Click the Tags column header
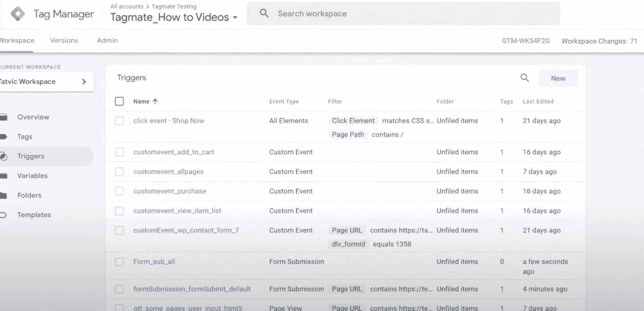Viewport: 644px width, 311px height. pyautogui.click(x=506, y=102)
